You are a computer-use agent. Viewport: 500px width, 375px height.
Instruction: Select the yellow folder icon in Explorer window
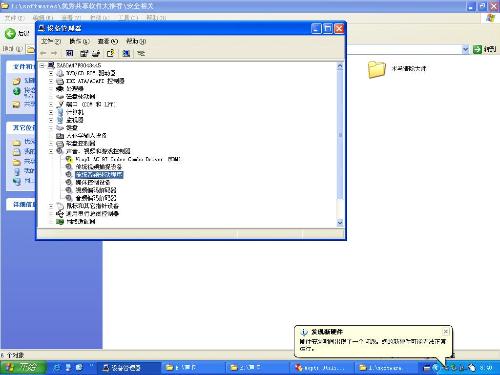coord(377,69)
